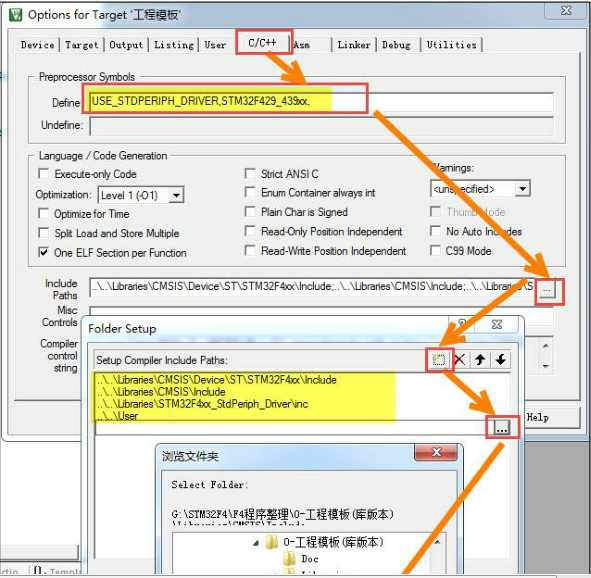Toggle Split Load and Store Multiple checkbox
The height and width of the screenshot is (578, 591).
44,233
